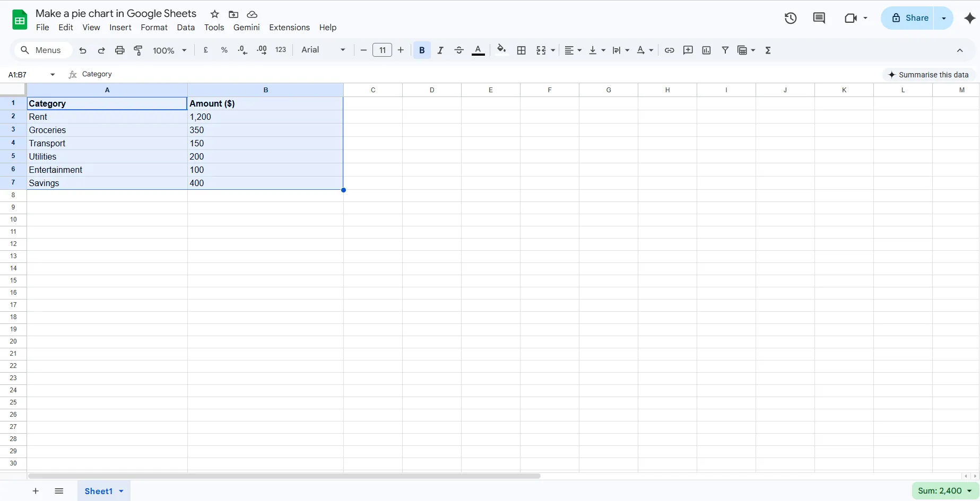Toggle italic formatting
This screenshot has height=501, width=980.
[x=440, y=50]
